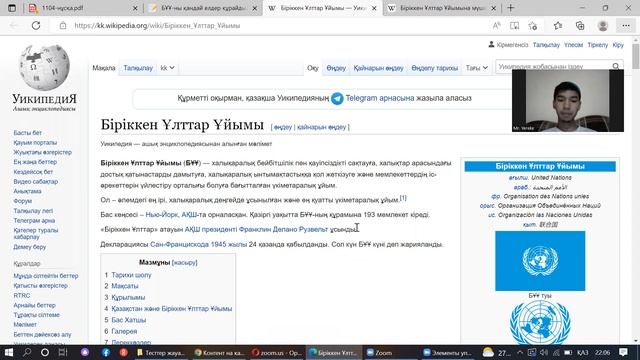Click the Wikipedia search magnifier icon
This screenshot has height=360, width=640.
click(x=616, y=66)
